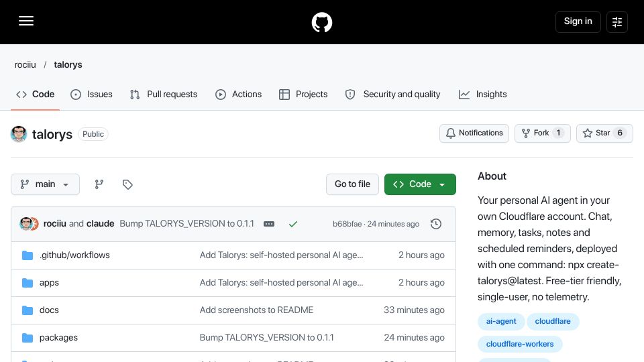The image size is (644, 362).
Task: Click the Public visibility badge
Action: click(x=93, y=134)
